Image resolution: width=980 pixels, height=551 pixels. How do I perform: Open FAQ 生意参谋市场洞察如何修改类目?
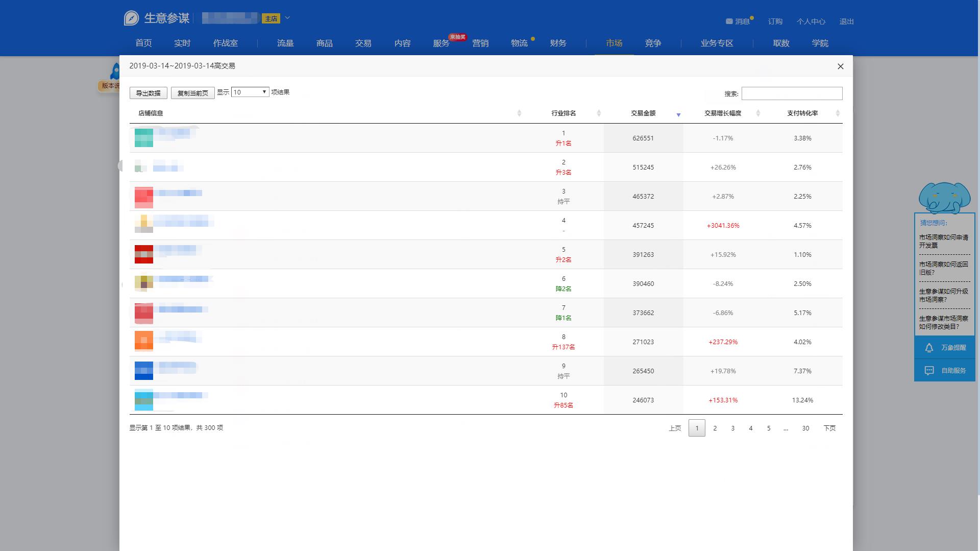point(944,323)
